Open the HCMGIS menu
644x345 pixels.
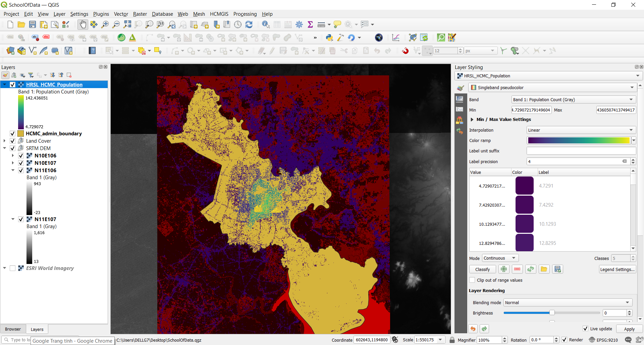[219, 14]
